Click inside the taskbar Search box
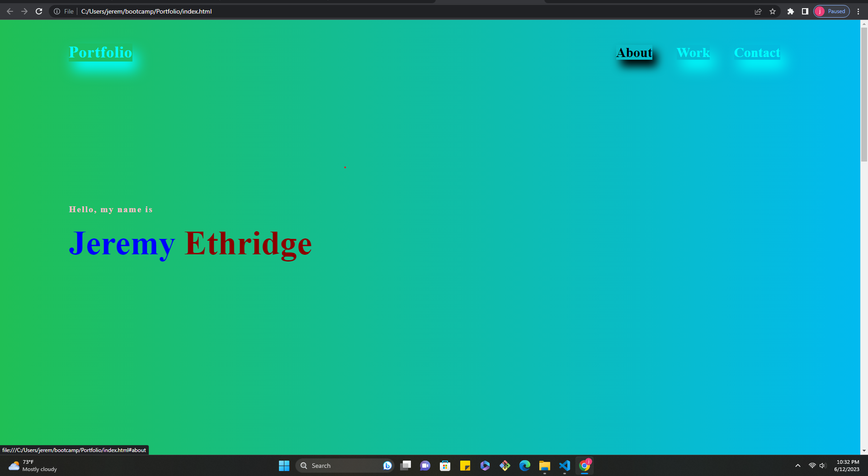 click(345, 466)
